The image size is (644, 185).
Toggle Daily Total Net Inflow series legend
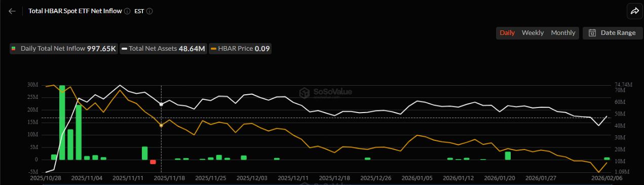[63, 49]
